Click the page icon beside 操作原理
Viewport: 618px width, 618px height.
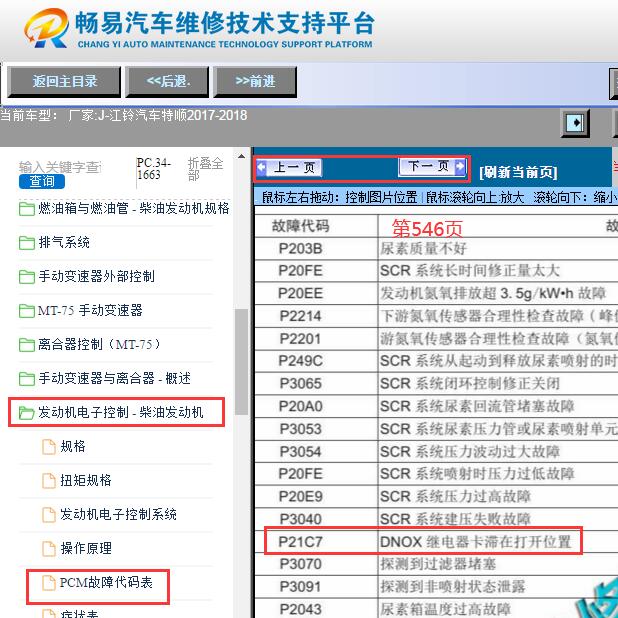tap(49, 548)
